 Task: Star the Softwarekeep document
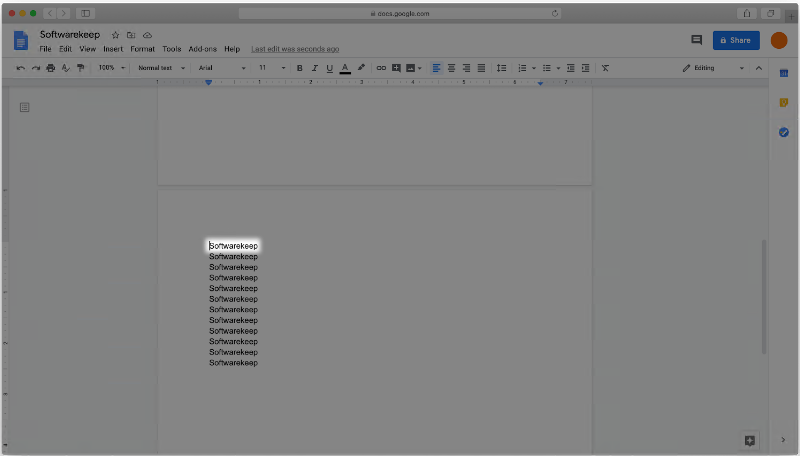(115, 35)
